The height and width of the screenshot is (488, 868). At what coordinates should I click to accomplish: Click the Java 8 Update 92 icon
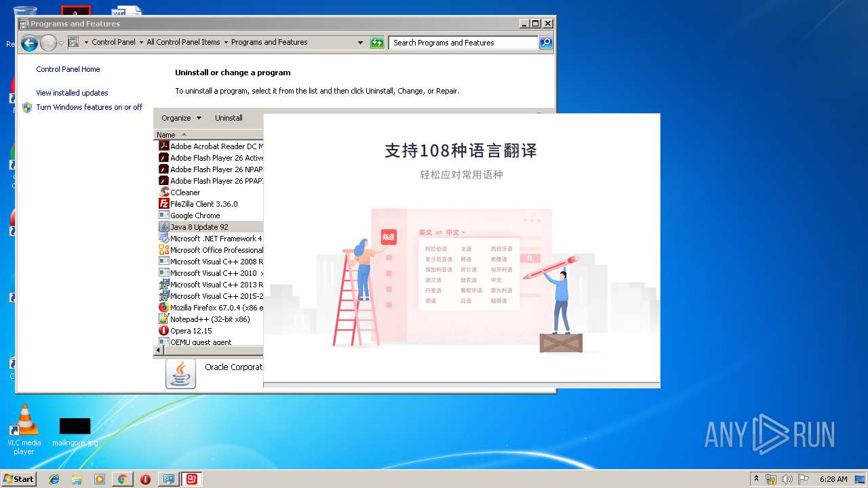[163, 227]
